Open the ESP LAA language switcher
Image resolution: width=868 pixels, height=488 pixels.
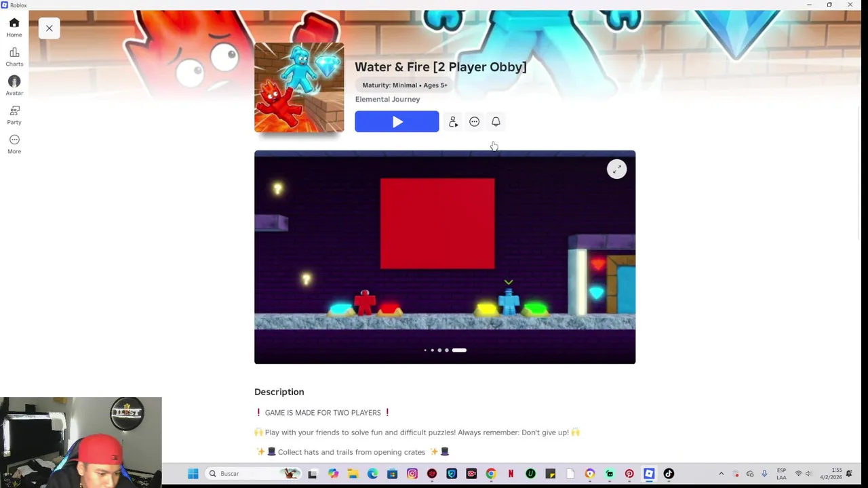coord(782,474)
